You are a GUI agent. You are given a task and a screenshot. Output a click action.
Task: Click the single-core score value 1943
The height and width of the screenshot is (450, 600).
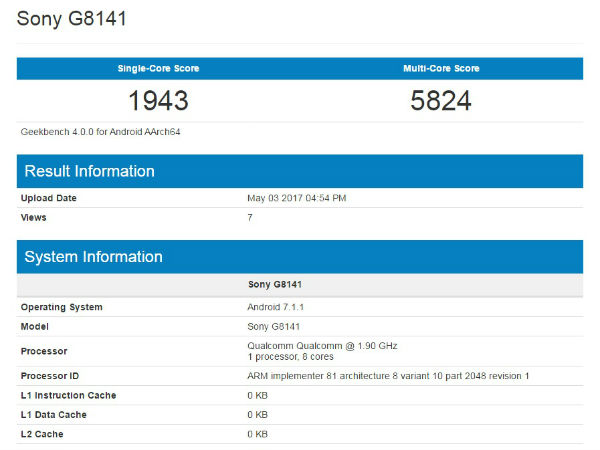point(159,101)
